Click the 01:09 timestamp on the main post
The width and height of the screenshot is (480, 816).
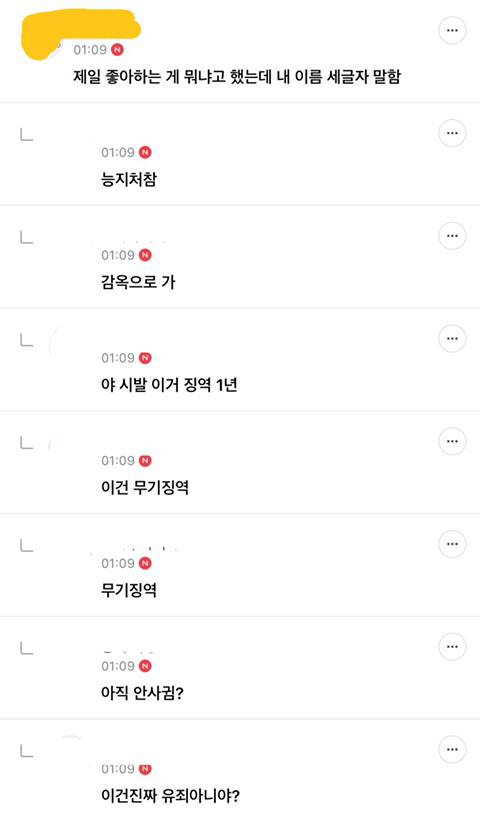click(x=90, y=50)
